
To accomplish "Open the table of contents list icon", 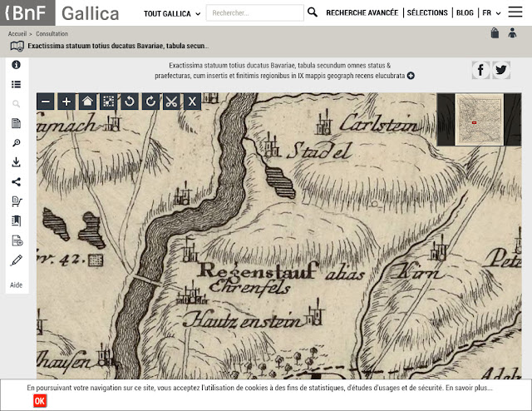I will click(x=16, y=84).
